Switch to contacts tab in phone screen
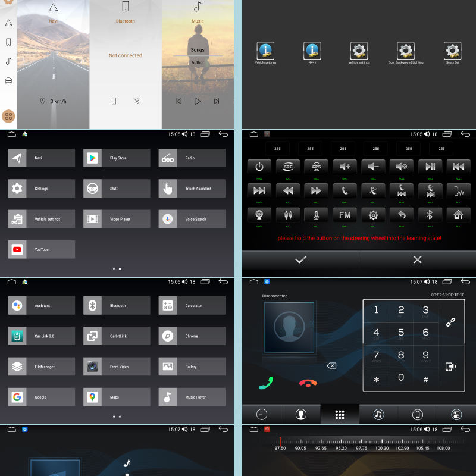Viewport: 476px width, 476px height. pyautogui.click(x=301, y=414)
